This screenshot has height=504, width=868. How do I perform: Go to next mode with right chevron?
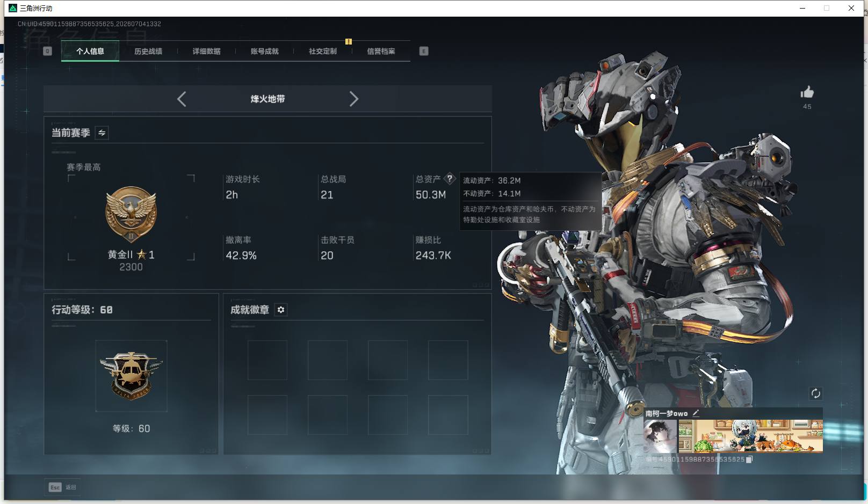[353, 99]
